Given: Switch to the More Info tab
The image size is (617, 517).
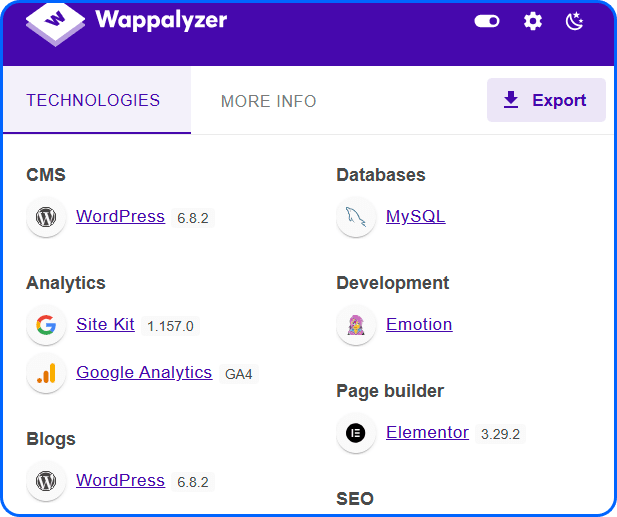Looking at the screenshot, I should pos(268,101).
